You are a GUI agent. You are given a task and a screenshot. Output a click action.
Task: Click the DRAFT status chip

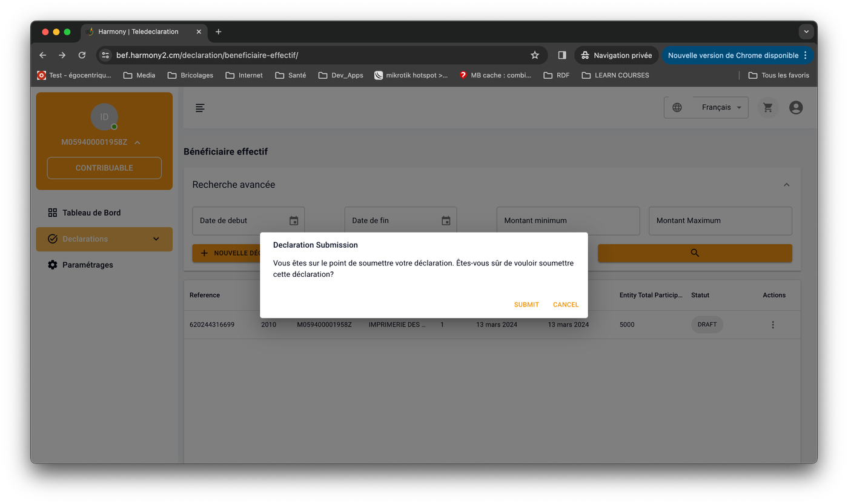pos(707,325)
